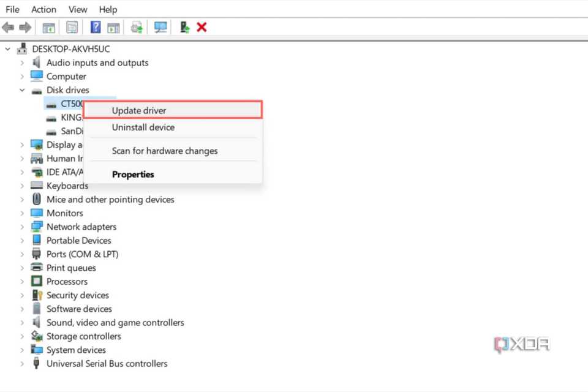
Task: Click the Print queues printer icon
Action: (37, 267)
